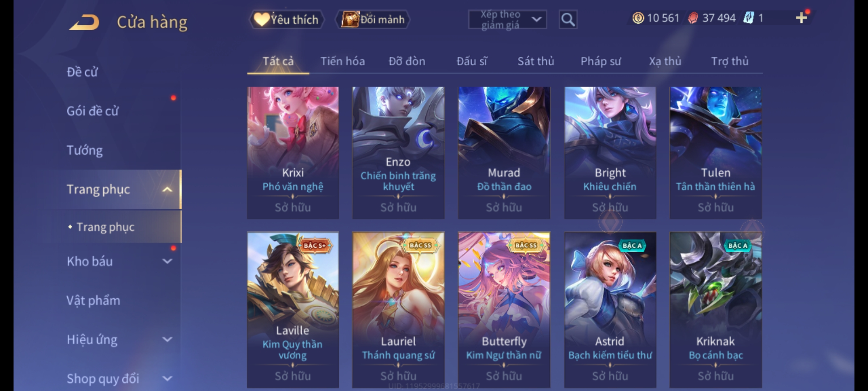Switch to the Pháp sư tab

point(600,61)
